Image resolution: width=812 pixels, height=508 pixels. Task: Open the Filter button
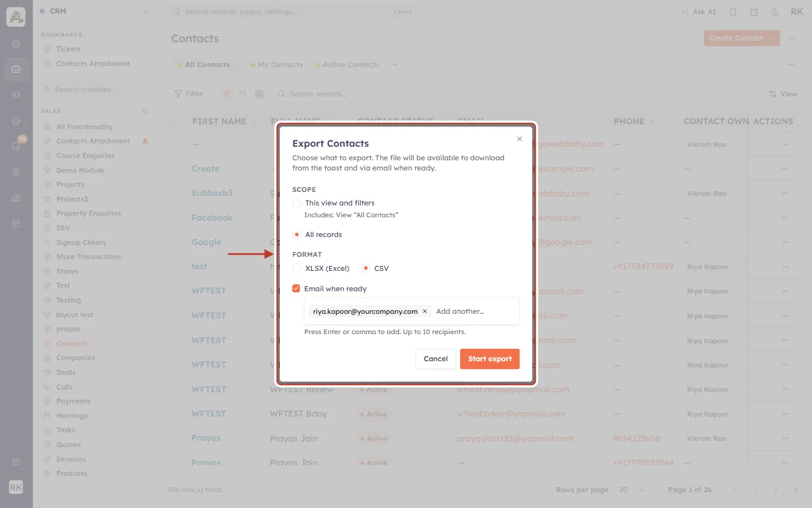[189, 94]
